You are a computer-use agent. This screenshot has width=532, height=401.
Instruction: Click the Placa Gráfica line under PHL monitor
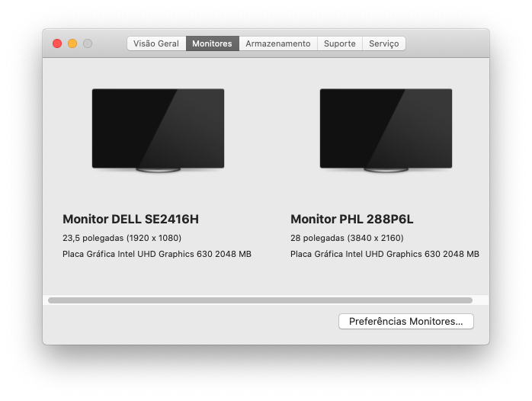385,254
